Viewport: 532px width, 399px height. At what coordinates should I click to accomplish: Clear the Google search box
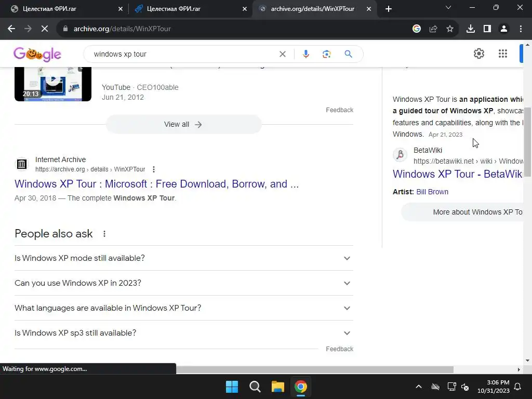[282, 54]
